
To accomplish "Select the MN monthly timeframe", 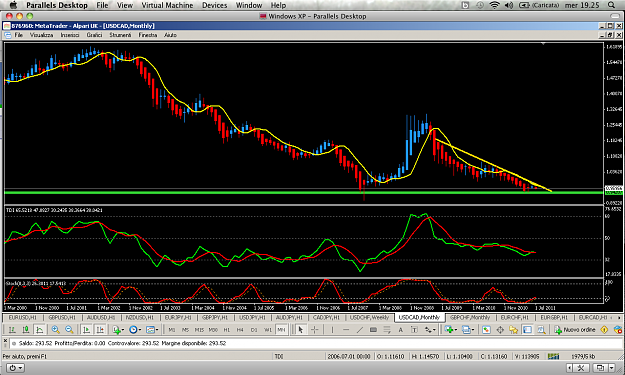I will [281, 330].
